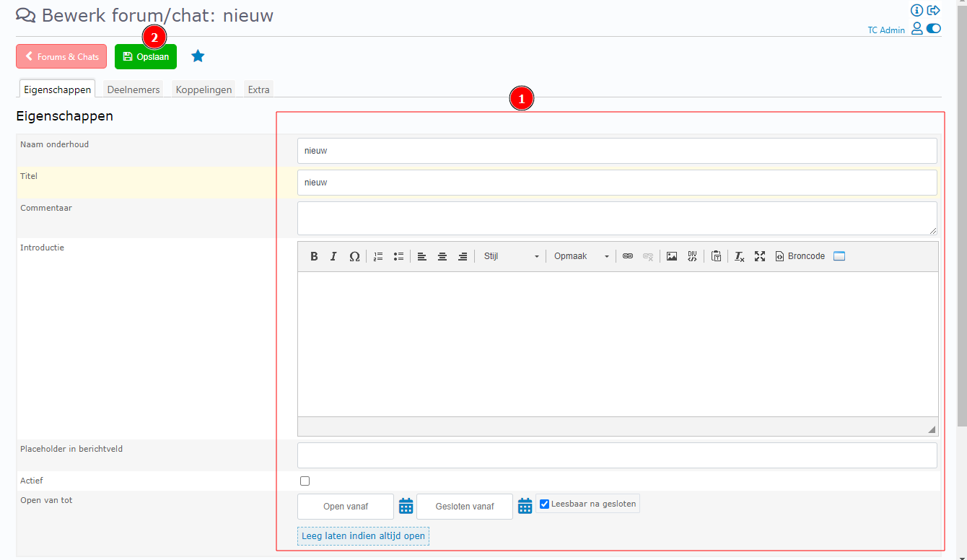
Task: Click the remove formatting icon
Action: point(739,256)
